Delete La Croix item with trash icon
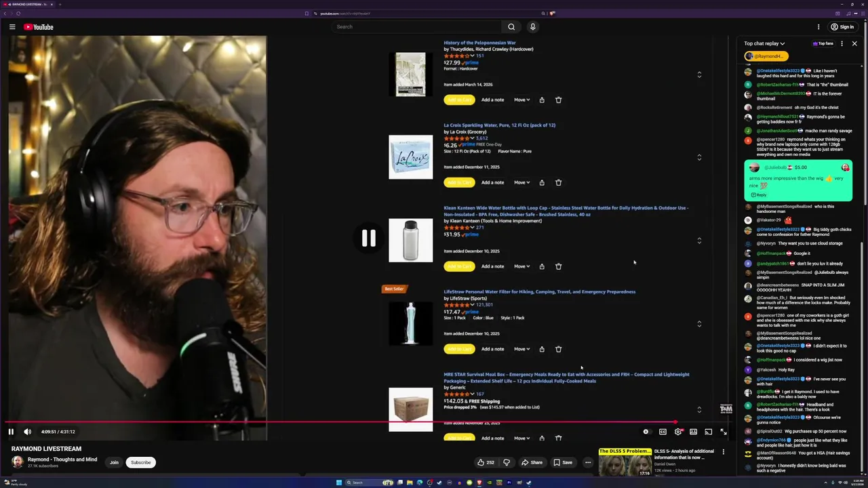Screen dimensions: 868x488 tap(559, 182)
